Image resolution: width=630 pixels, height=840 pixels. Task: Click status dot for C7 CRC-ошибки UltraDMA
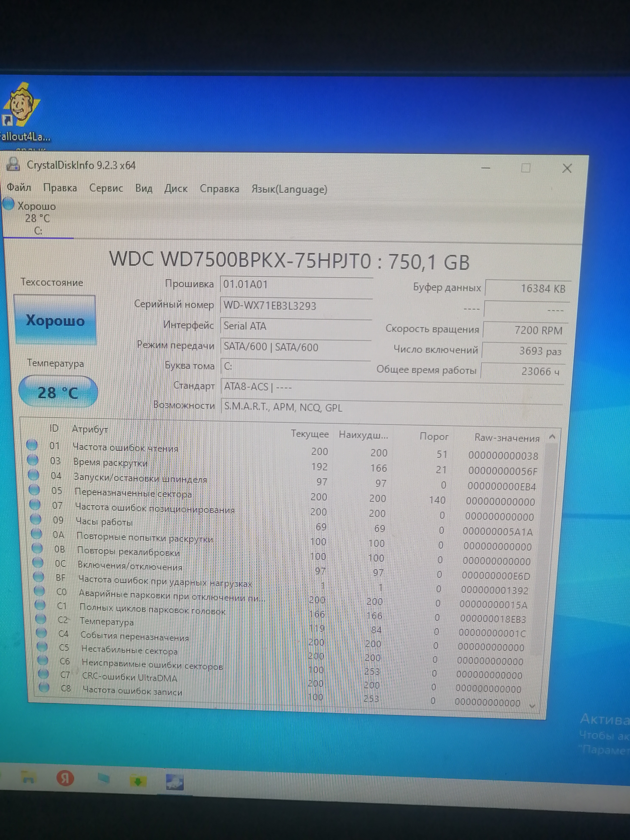coord(44,674)
